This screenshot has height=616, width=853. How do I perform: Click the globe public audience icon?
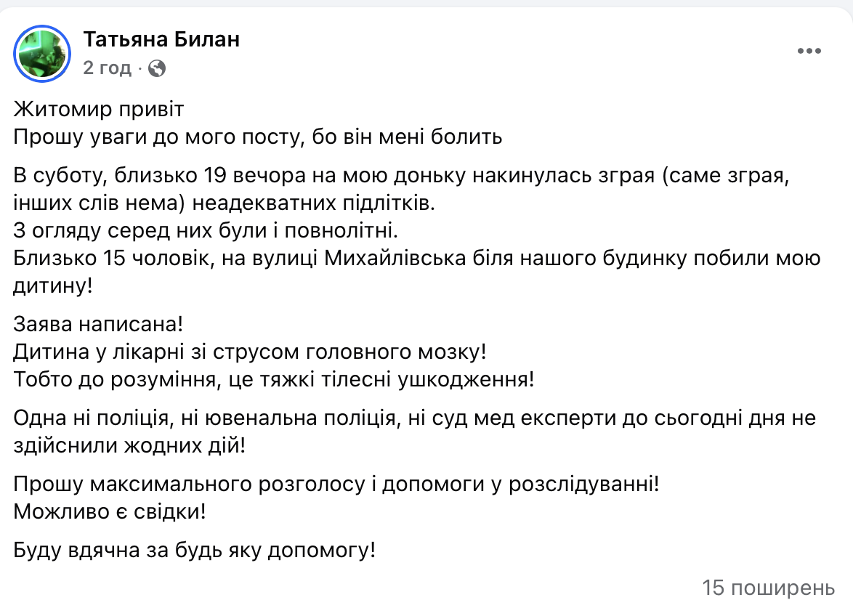click(157, 69)
